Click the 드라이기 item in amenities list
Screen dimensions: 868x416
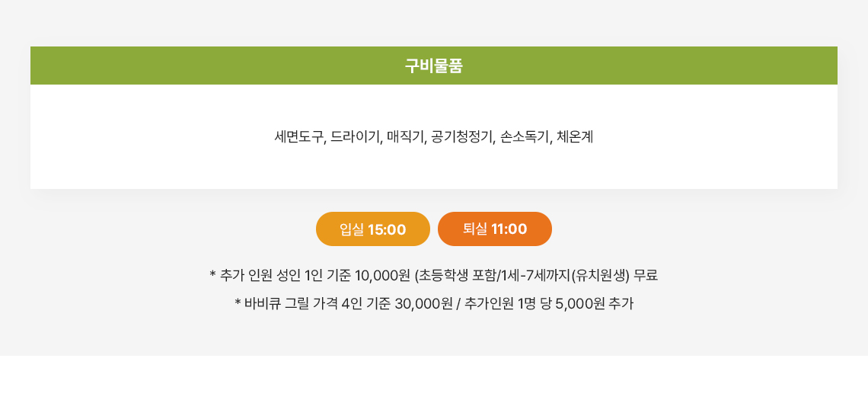click(355, 137)
